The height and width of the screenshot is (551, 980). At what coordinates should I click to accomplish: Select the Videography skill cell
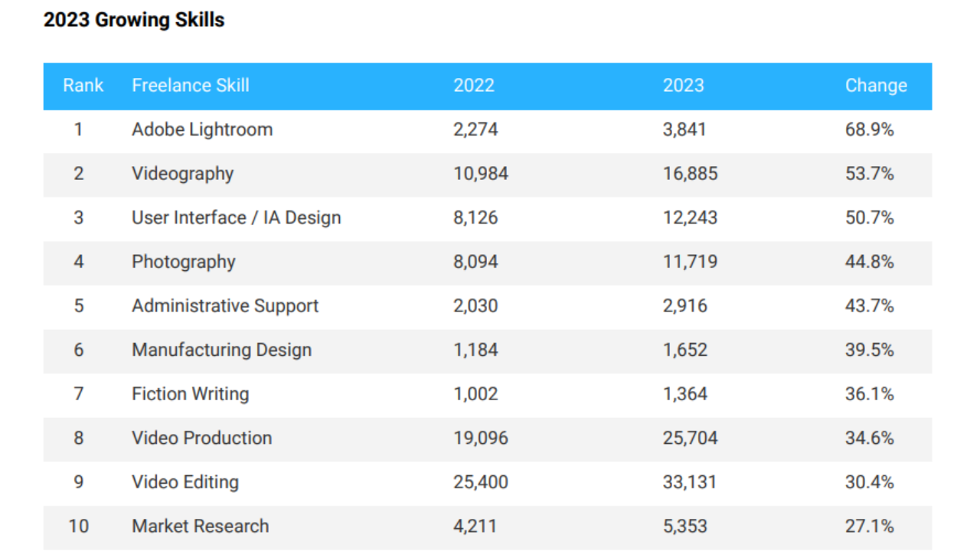coord(182,174)
